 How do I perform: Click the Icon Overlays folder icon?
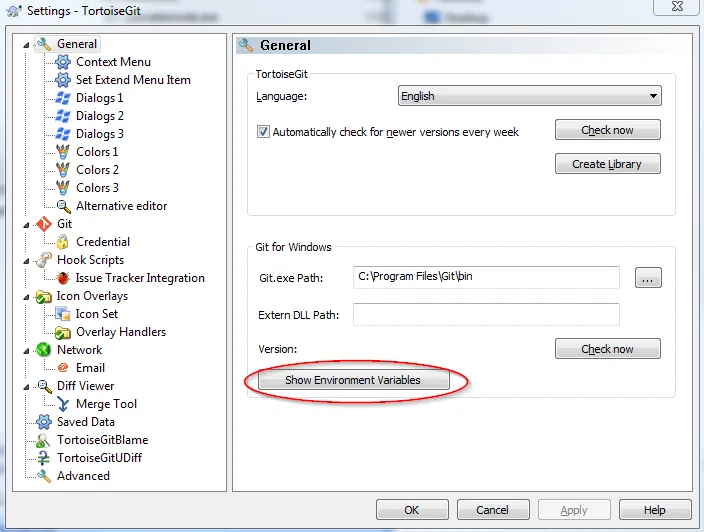tap(44, 296)
